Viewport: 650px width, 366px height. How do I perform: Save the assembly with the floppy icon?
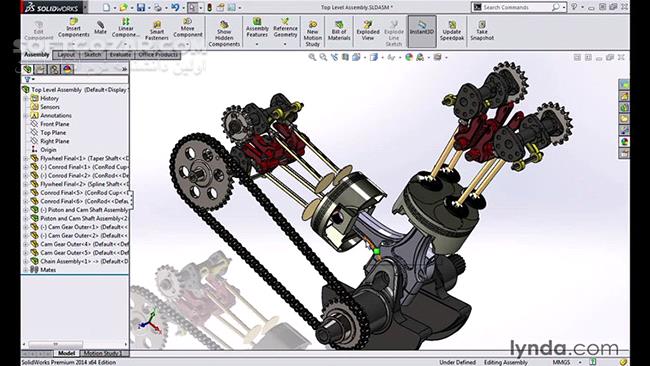pos(141,7)
